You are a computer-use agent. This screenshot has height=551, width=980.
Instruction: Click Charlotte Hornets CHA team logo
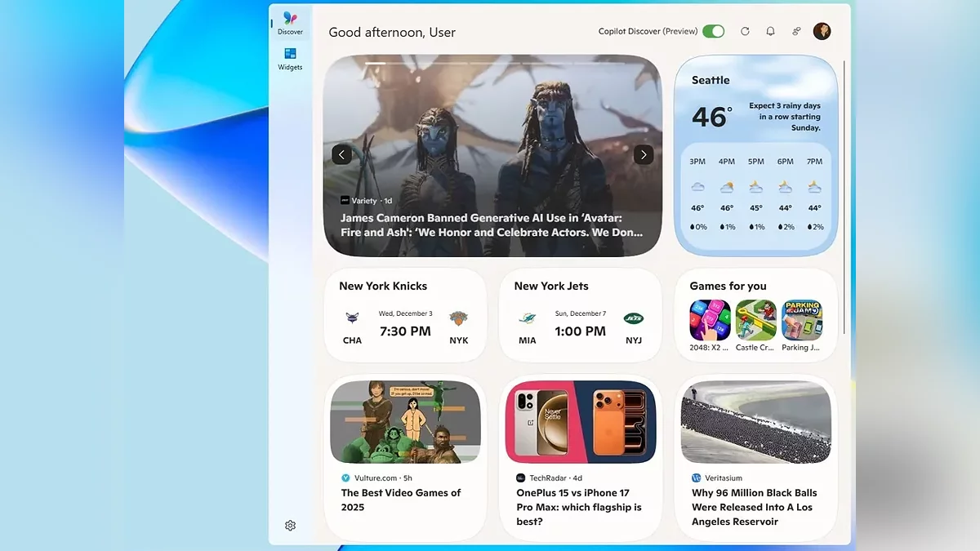coord(352,318)
